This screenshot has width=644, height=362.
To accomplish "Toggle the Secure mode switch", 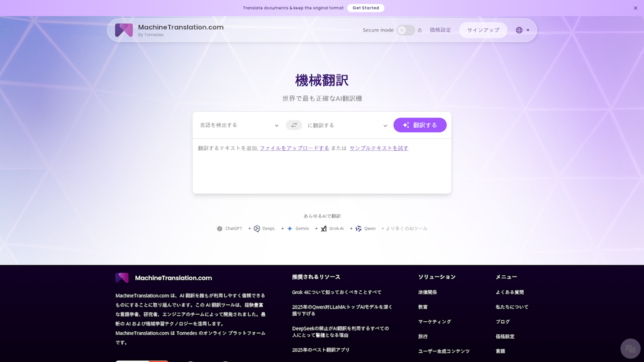I will click(x=406, y=30).
